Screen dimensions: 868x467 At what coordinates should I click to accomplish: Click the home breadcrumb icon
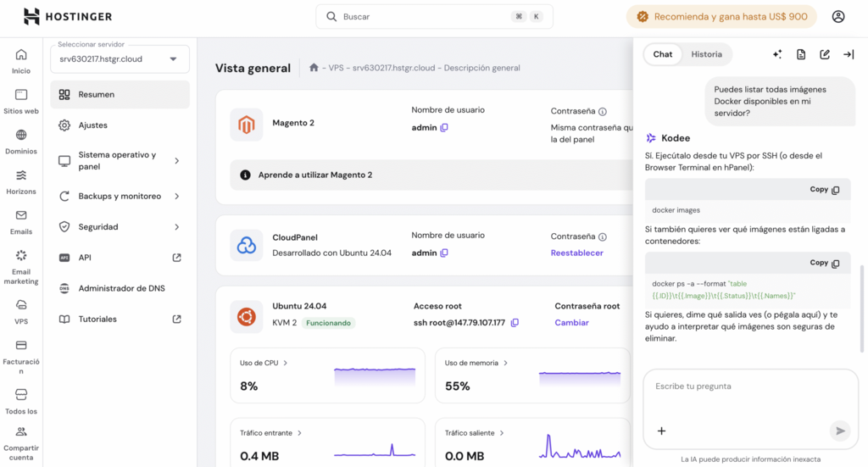[x=314, y=68]
